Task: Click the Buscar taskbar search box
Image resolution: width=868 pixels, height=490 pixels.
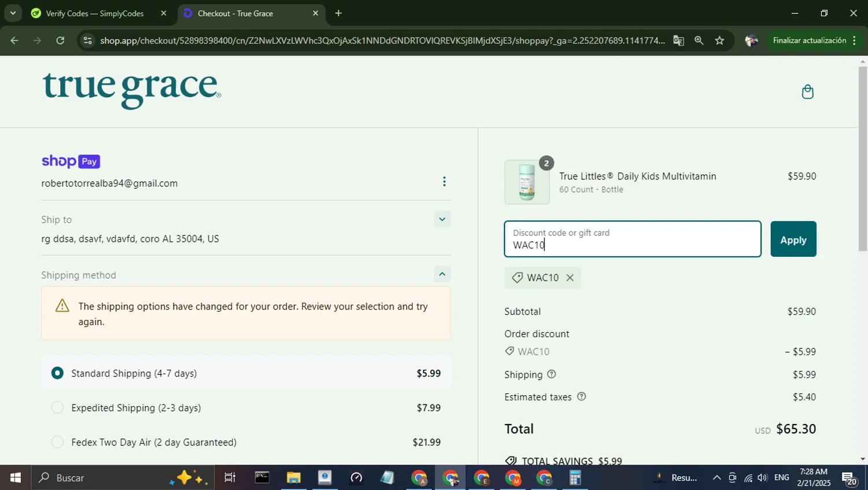Action: [x=123, y=478]
